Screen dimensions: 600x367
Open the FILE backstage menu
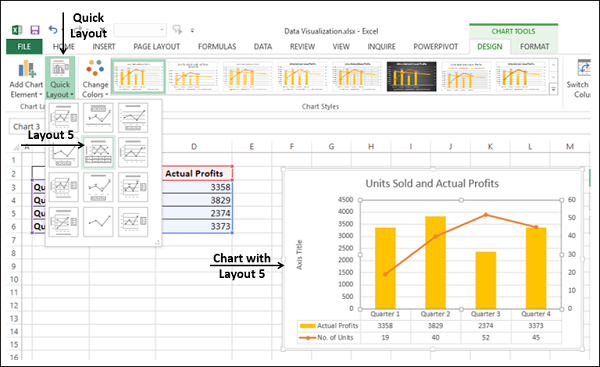[24, 47]
